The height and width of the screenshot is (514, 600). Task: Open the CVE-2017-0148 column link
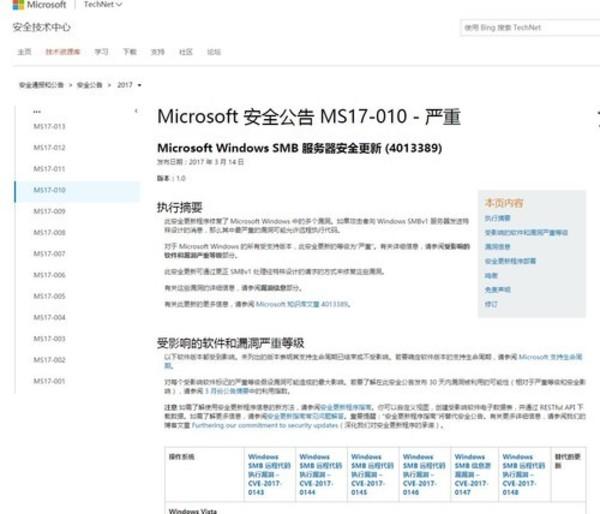point(524,474)
